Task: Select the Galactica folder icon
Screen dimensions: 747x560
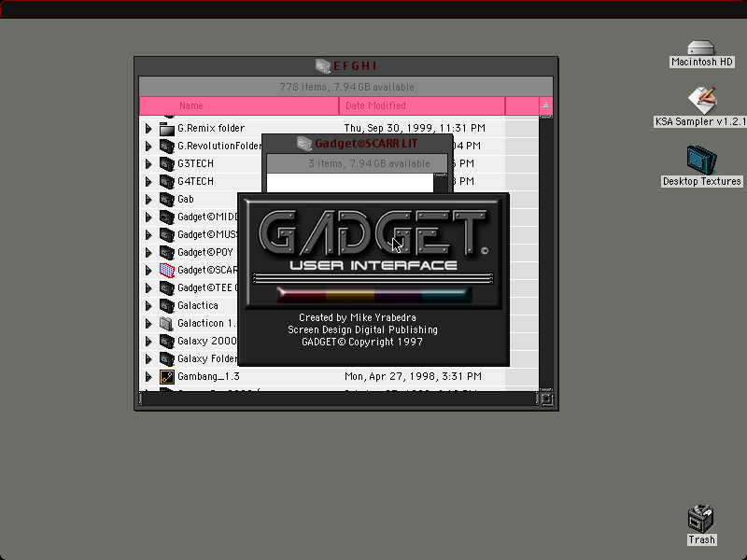Action: (x=167, y=306)
